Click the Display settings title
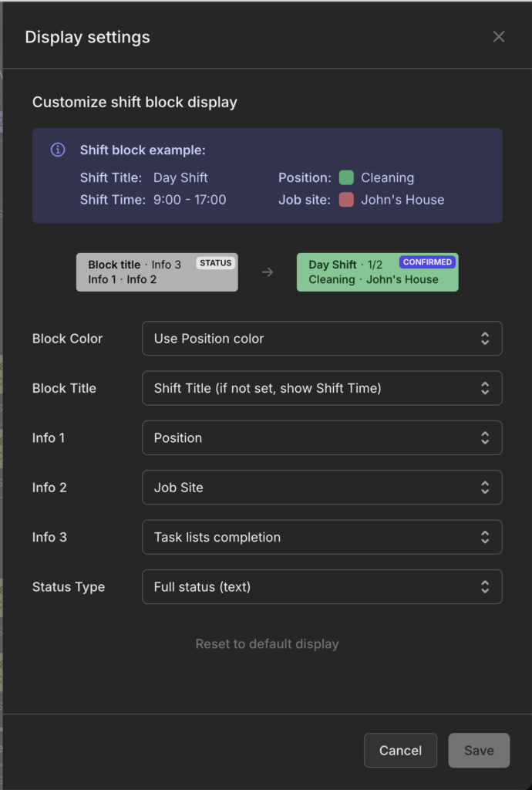 pyautogui.click(x=88, y=37)
